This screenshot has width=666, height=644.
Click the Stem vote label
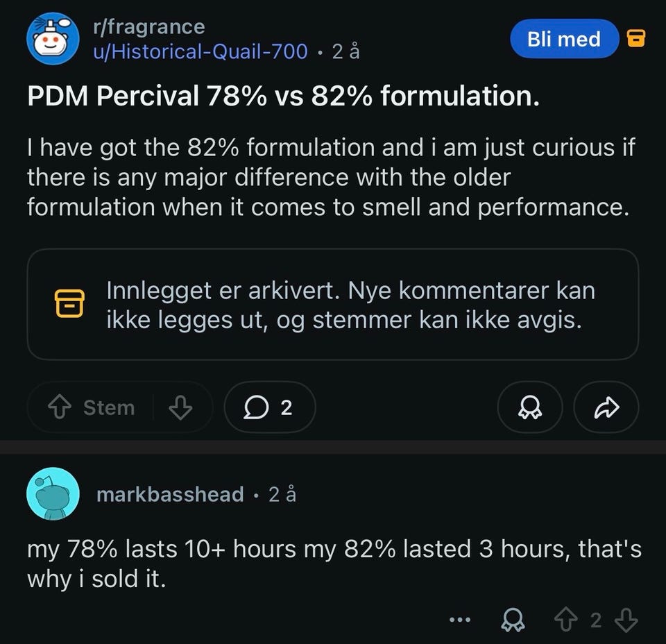pyautogui.click(x=109, y=407)
